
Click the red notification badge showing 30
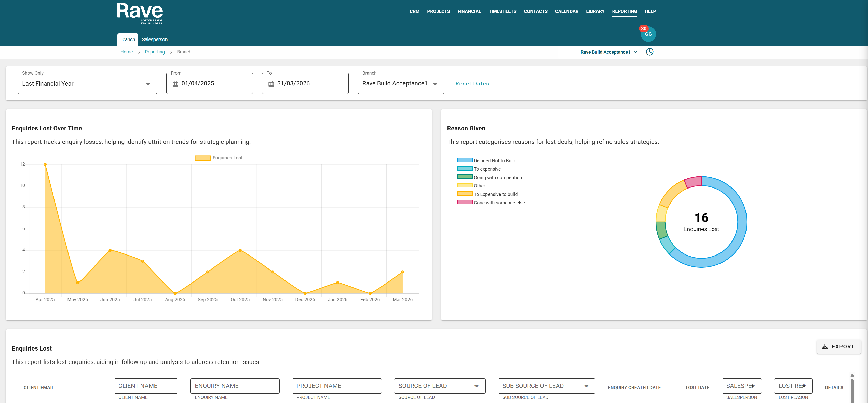click(644, 29)
